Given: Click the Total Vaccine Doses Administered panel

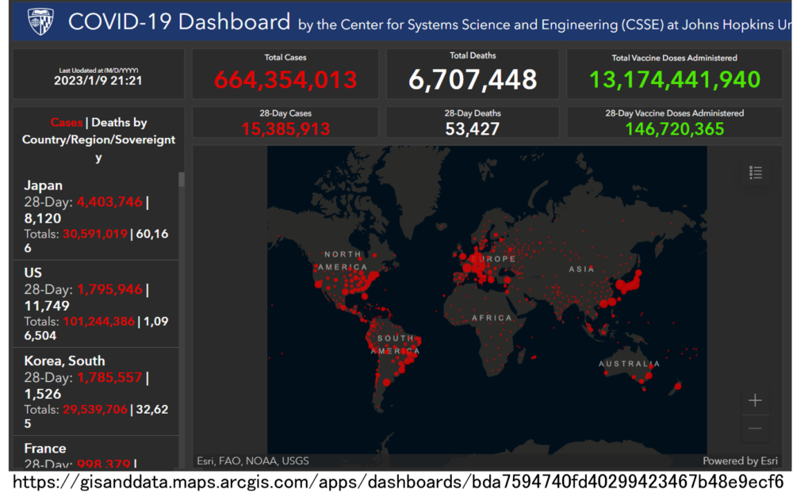Looking at the screenshot, I should (674, 74).
